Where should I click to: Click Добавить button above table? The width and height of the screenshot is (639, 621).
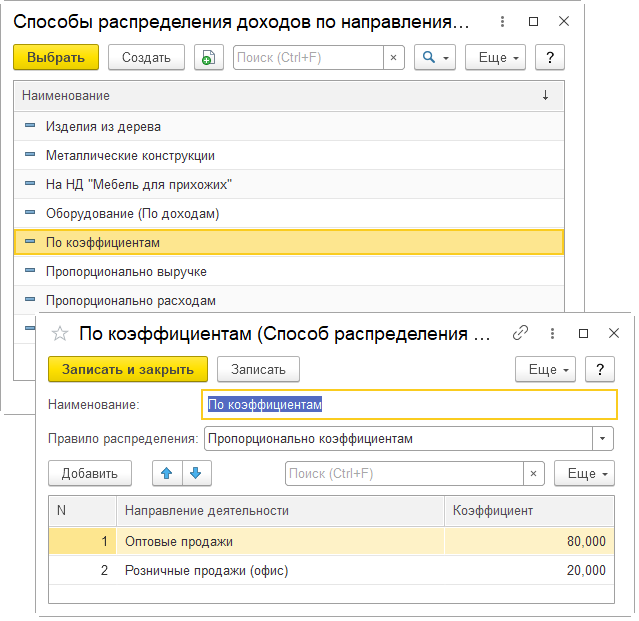pos(90,473)
